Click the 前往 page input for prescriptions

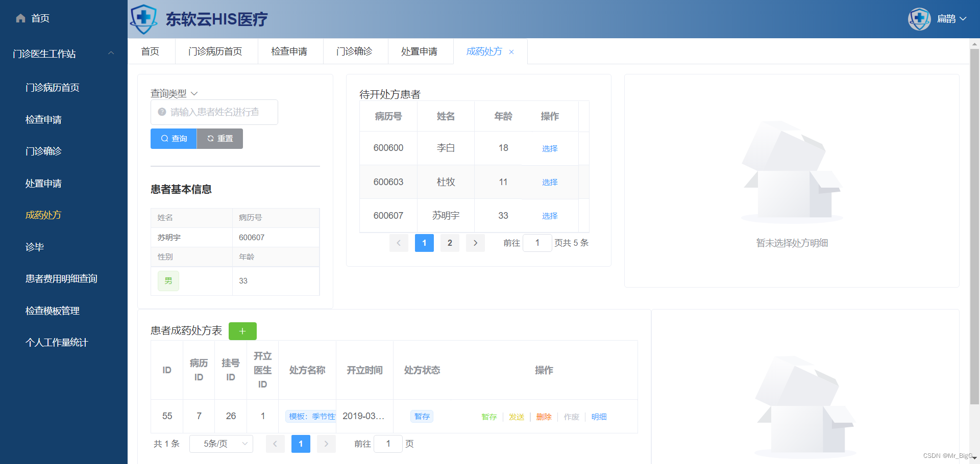pos(388,444)
